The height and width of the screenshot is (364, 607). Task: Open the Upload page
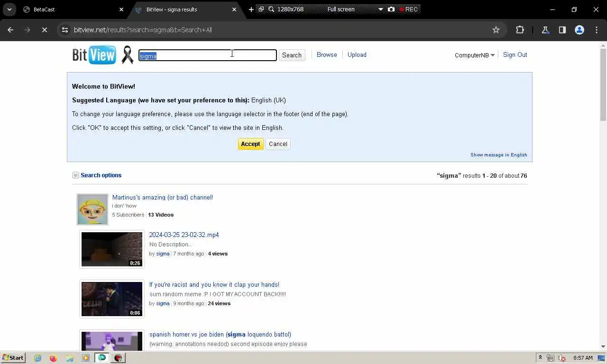tap(357, 55)
